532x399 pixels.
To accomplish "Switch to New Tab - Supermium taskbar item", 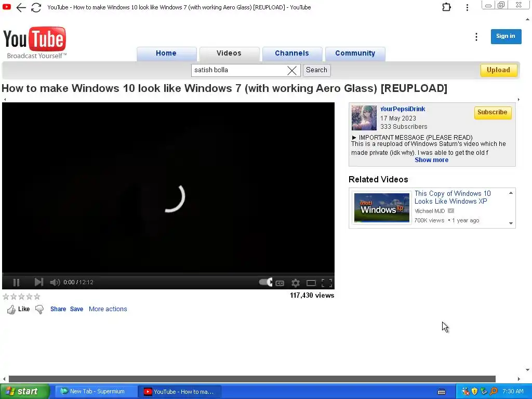I will pyautogui.click(x=96, y=392).
